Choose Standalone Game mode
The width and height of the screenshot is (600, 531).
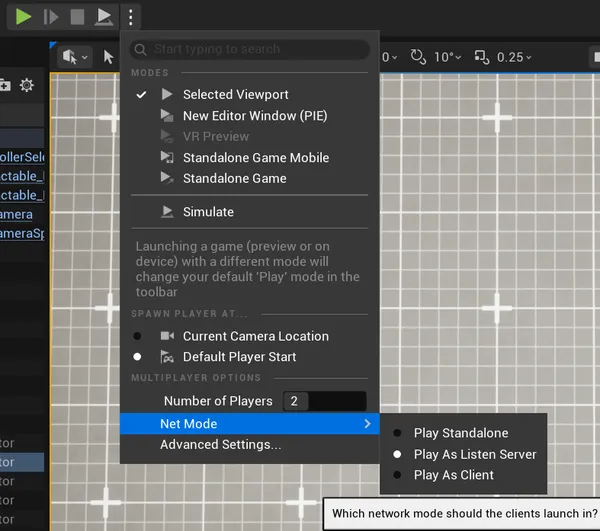click(249, 178)
